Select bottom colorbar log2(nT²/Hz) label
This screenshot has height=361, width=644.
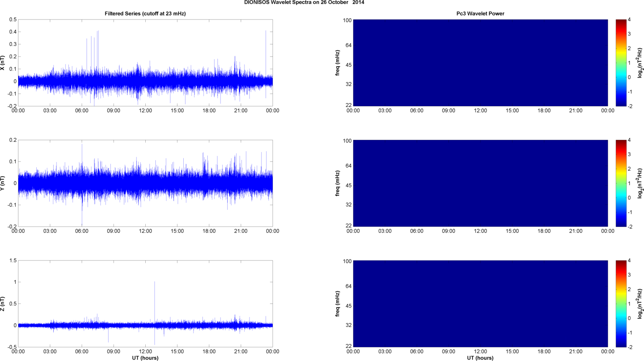pos(640,304)
